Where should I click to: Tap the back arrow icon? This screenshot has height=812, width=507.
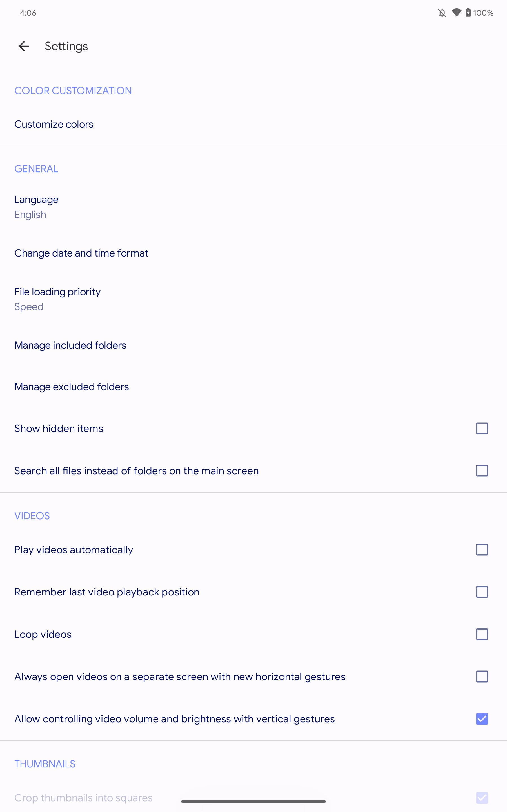24,46
